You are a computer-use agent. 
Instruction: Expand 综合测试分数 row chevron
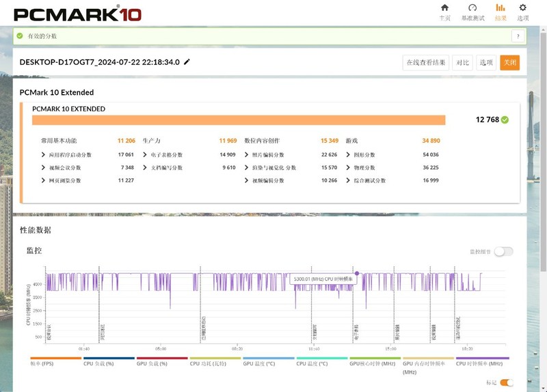[348, 180]
